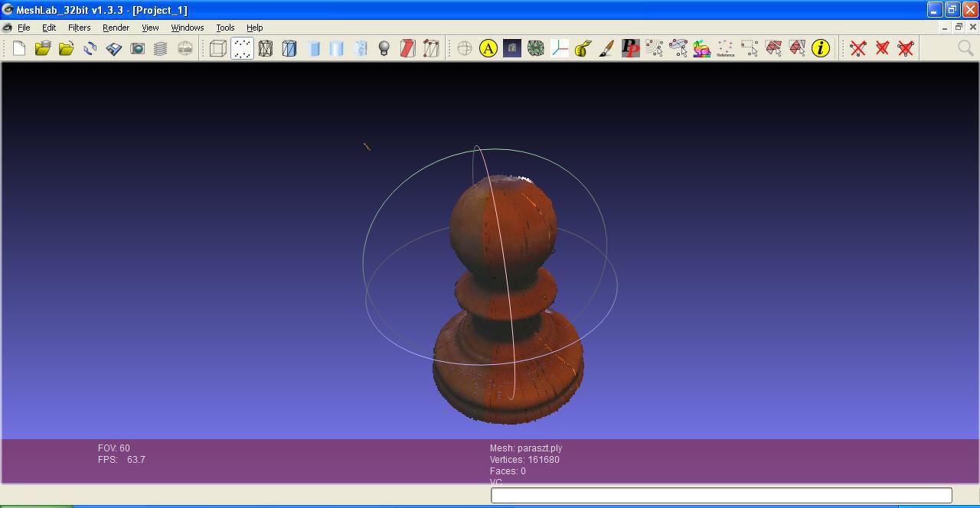Open the PP pick points tool
This screenshot has height=508, width=980.
tap(631, 48)
